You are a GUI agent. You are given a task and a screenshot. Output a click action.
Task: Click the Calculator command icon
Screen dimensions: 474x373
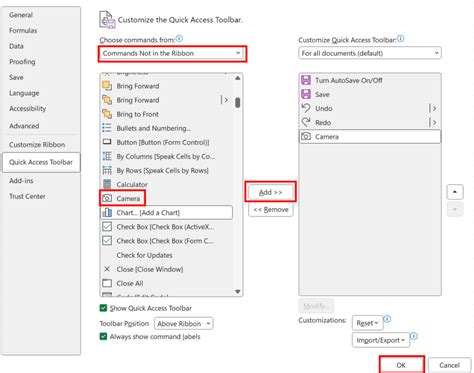107,184
